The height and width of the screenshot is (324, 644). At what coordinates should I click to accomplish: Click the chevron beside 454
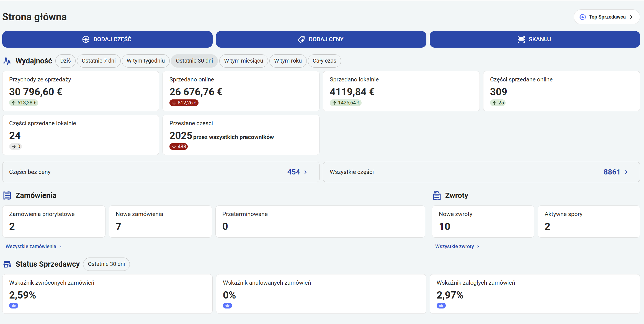point(306,172)
